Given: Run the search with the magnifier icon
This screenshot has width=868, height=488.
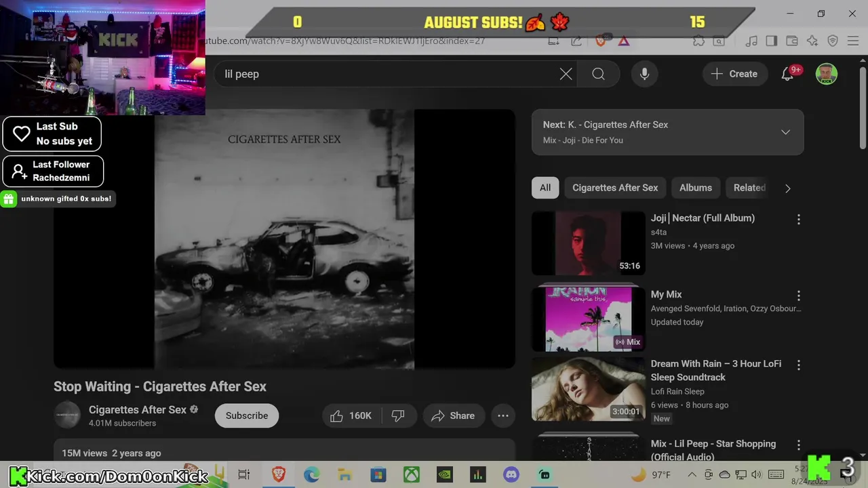Looking at the screenshot, I should point(598,74).
